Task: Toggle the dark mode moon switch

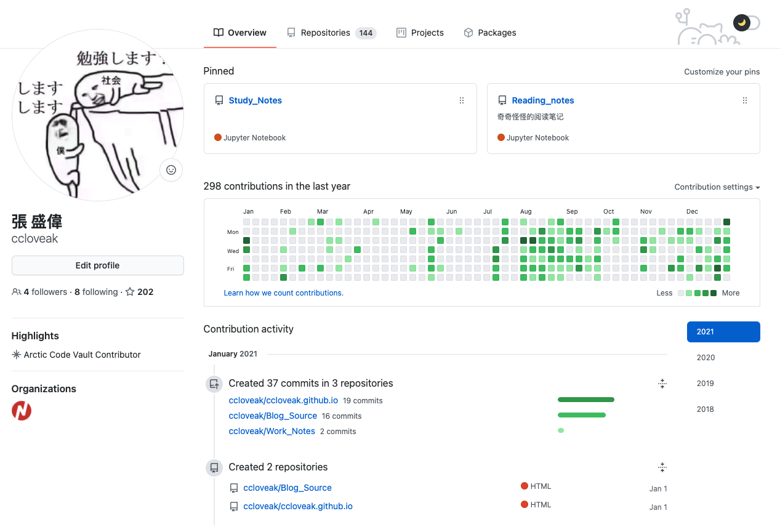Action: [746, 23]
